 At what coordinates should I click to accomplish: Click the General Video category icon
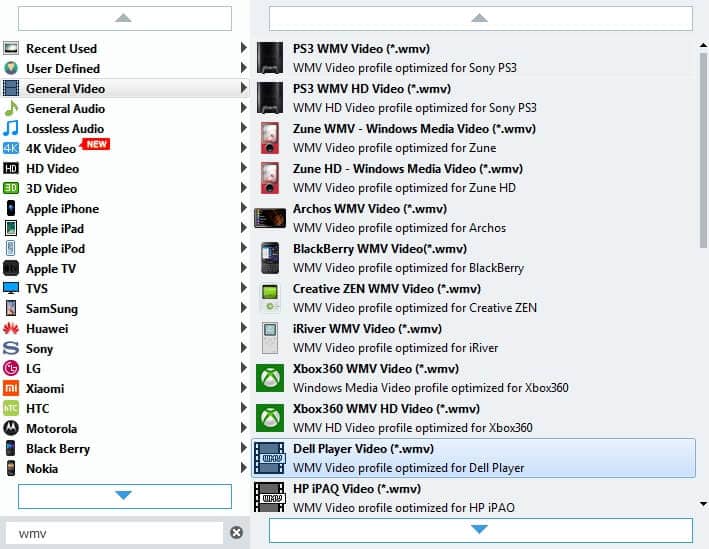(x=11, y=89)
